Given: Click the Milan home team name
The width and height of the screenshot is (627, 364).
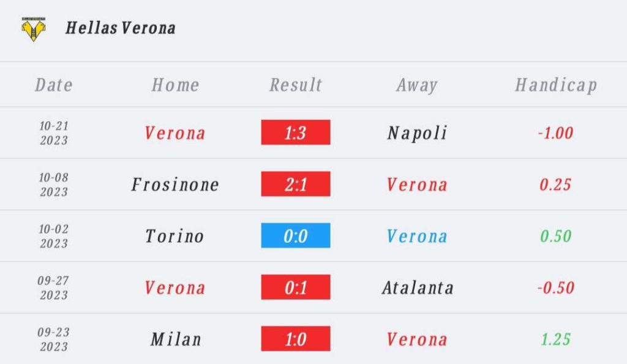Looking at the screenshot, I should tap(176, 340).
